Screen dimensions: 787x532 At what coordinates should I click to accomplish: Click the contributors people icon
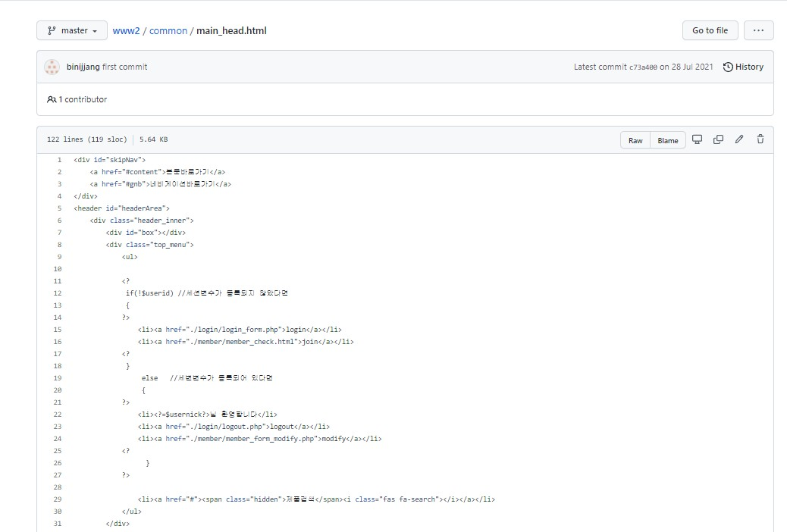(52, 99)
